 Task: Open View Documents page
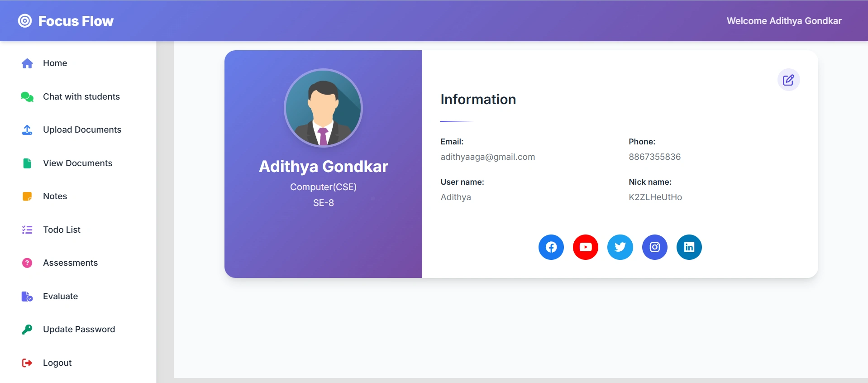(78, 163)
